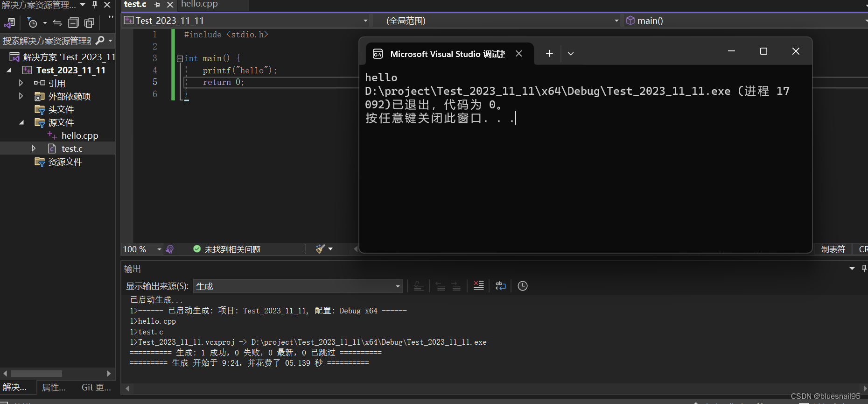Maximize the debug console window
This screenshot has width=868, height=404.
tap(763, 51)
